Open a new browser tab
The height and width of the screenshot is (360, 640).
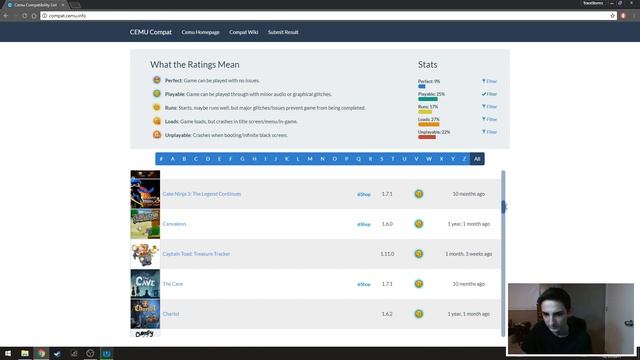click(75, 5)
